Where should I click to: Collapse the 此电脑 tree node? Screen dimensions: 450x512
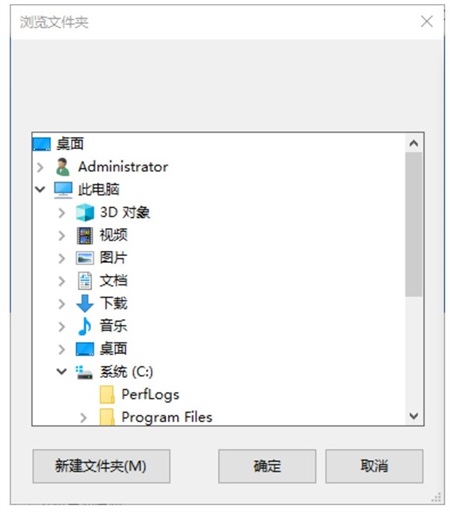[x=40, y=190]
